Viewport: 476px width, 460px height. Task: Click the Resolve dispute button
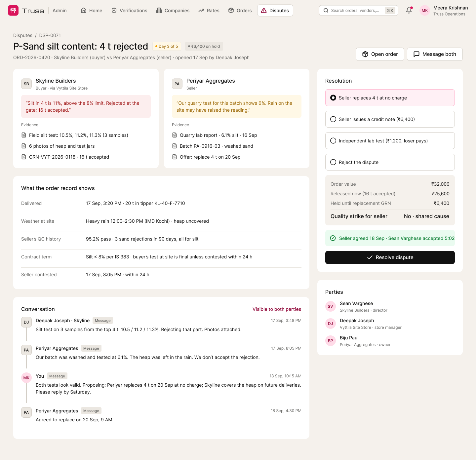[390, 257]
